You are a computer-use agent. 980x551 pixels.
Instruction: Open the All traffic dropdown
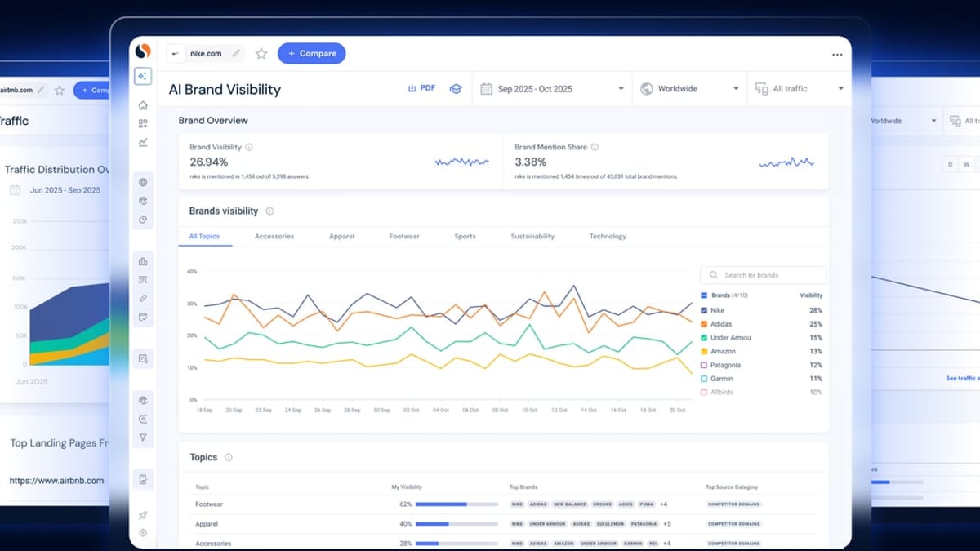799,88
